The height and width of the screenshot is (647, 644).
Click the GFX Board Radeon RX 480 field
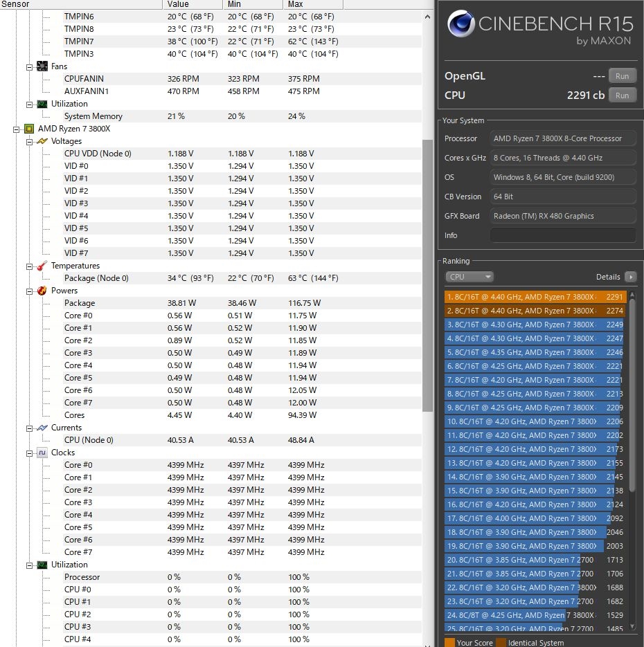[x=563, y=216]
